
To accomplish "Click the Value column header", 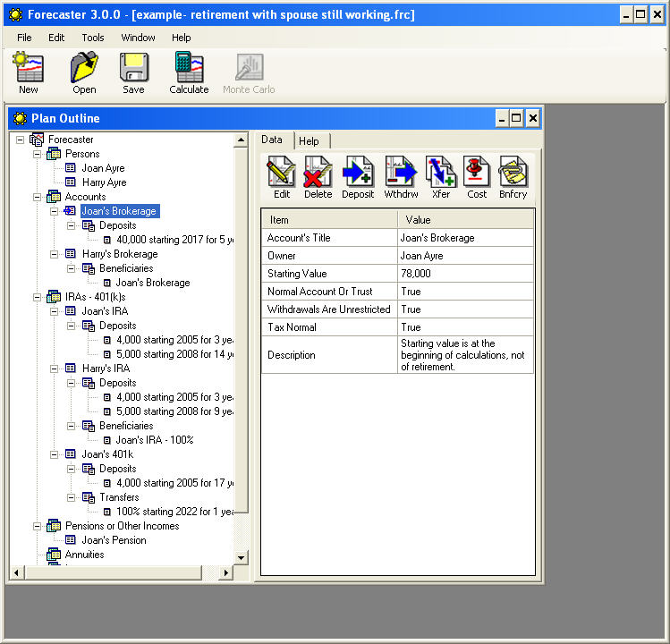I will [466, 220].
